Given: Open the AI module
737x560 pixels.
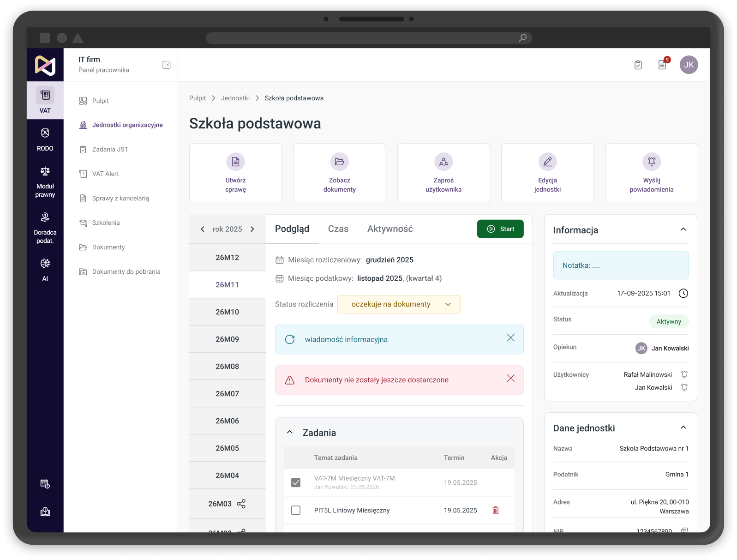Looking at the screenshot, I should [45, 270].
